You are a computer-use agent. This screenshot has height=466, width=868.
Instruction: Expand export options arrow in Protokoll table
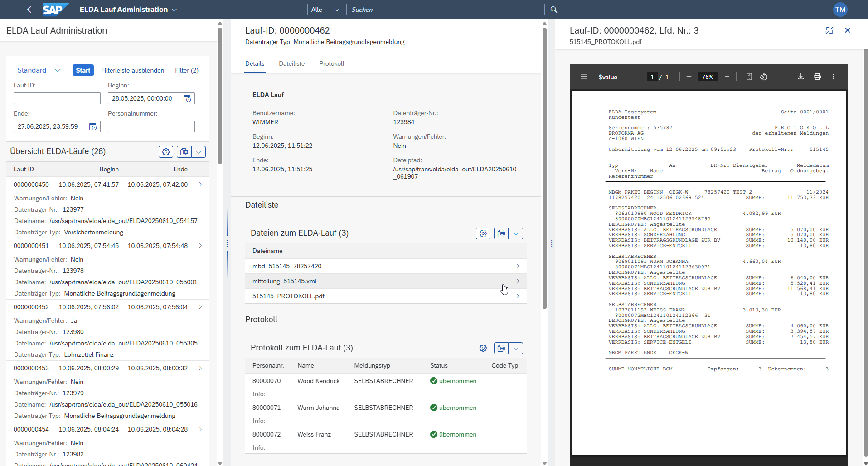click(516, 348)
